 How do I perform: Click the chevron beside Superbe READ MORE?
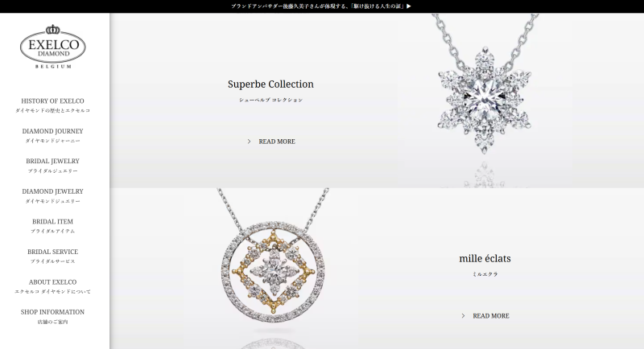click(249, 142)
